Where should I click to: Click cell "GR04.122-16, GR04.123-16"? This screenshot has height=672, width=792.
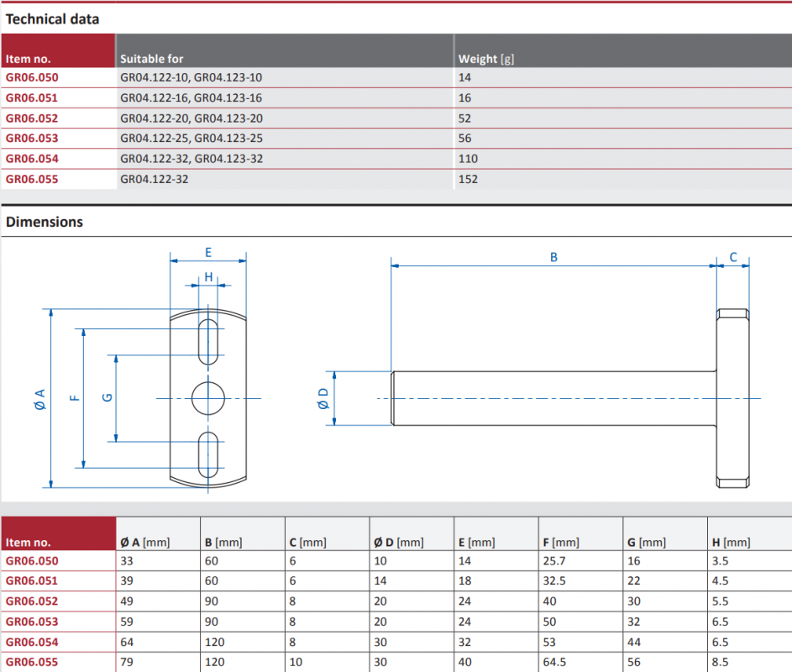[x=191, y=98]
